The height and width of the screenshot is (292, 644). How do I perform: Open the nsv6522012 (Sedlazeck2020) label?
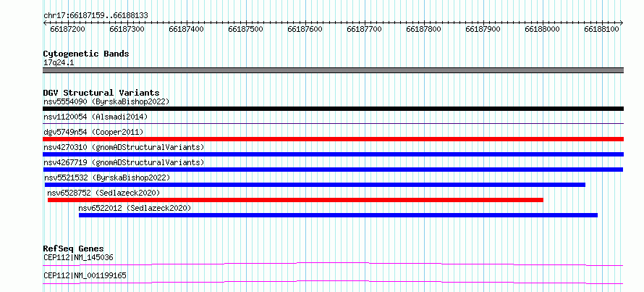pyautogui.click(x=135, y=208)
